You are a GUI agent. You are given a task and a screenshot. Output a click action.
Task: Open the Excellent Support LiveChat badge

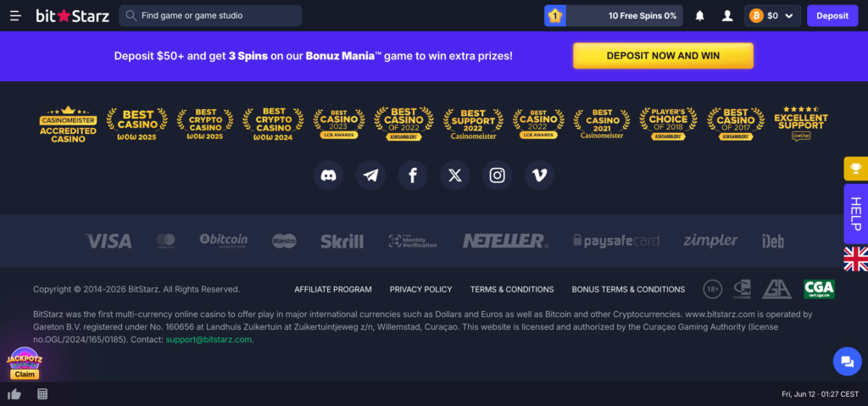[800, 124]
